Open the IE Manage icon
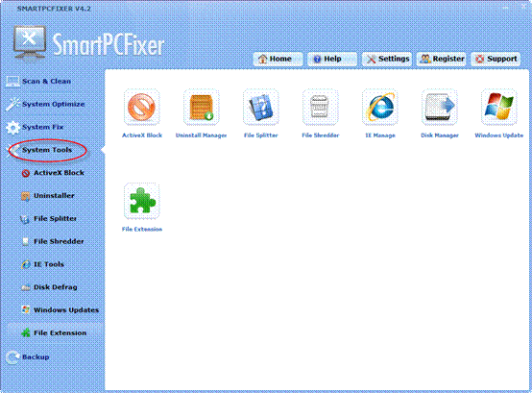 (x=380, y=108)
